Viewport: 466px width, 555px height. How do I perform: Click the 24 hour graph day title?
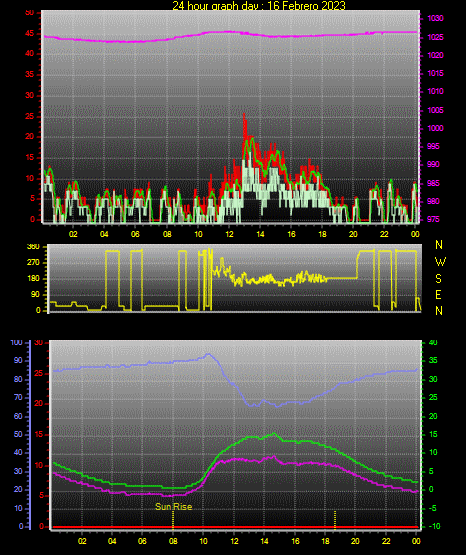point(259,5)
